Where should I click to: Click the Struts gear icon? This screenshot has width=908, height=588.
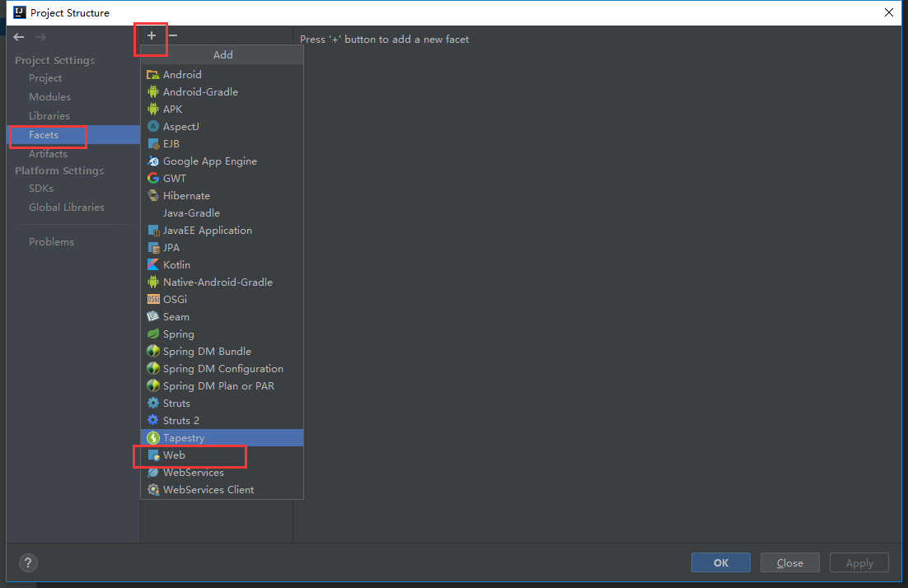(x=153, y=403)
